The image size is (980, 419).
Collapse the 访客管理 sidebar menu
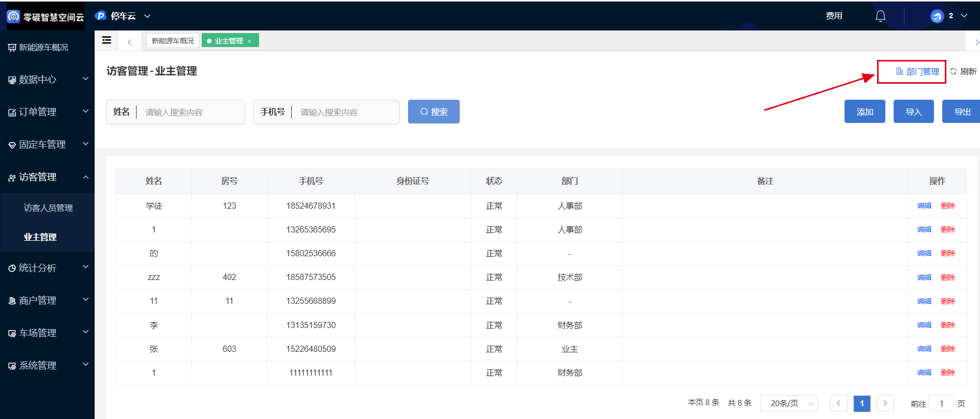[47, 177]
